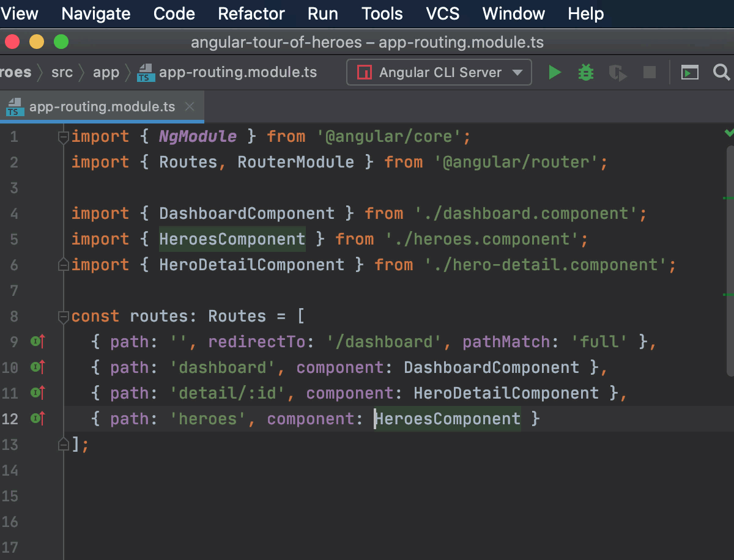This screenshot has width=734, height=560.
Task: Click the gutter marker on line 11
Action: point(38,392)
